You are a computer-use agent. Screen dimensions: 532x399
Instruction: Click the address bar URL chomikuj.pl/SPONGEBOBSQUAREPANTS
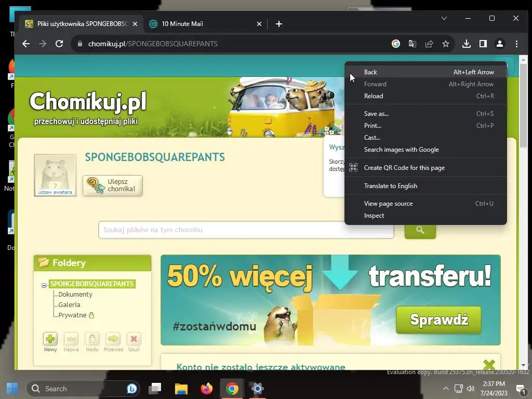tap(153, 44)
